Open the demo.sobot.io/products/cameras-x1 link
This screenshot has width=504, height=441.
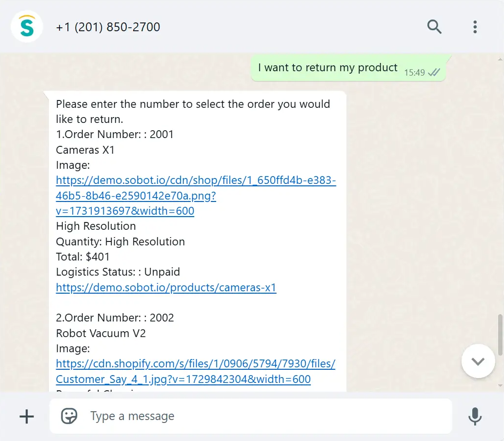[166, 287]
